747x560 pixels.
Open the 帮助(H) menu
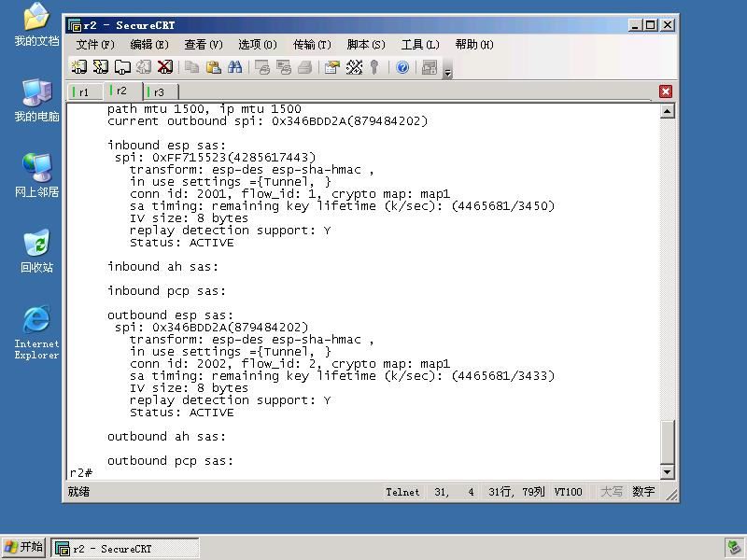point(474,45)
